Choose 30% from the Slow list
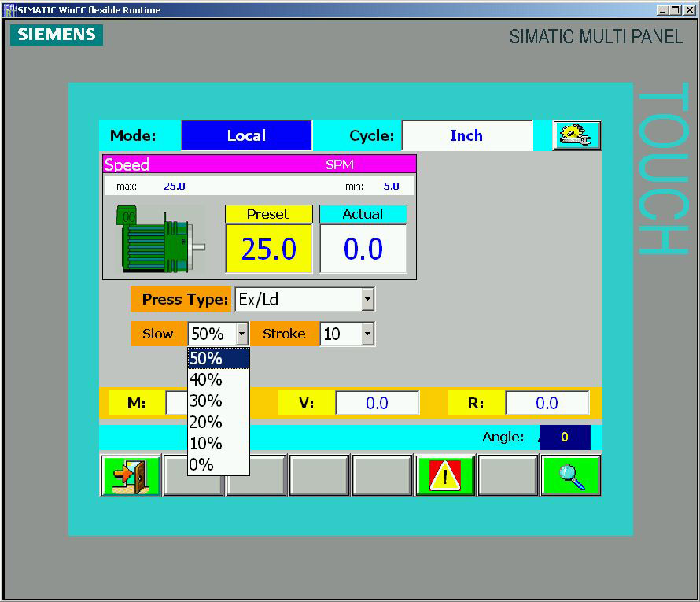 click(x=219, y=401)
